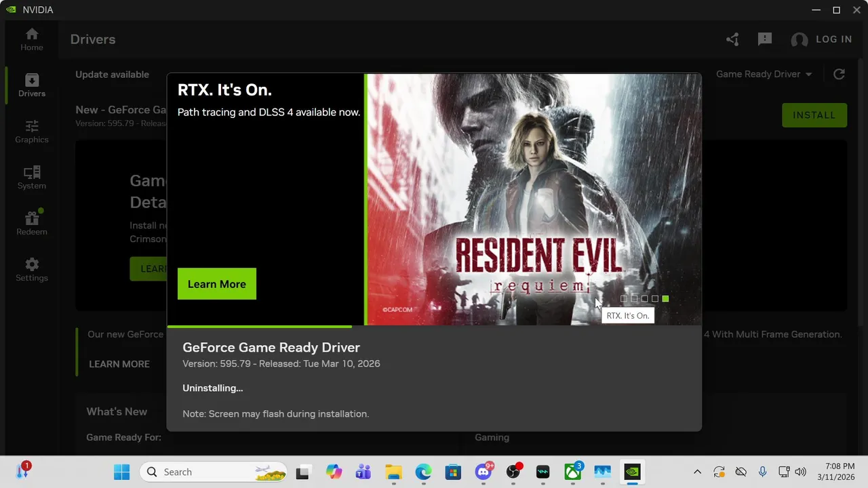Click the "Path tracing and DLSS 4 available now." text
The width and height of the screenshot is (868, 488).
coord(269,112)
